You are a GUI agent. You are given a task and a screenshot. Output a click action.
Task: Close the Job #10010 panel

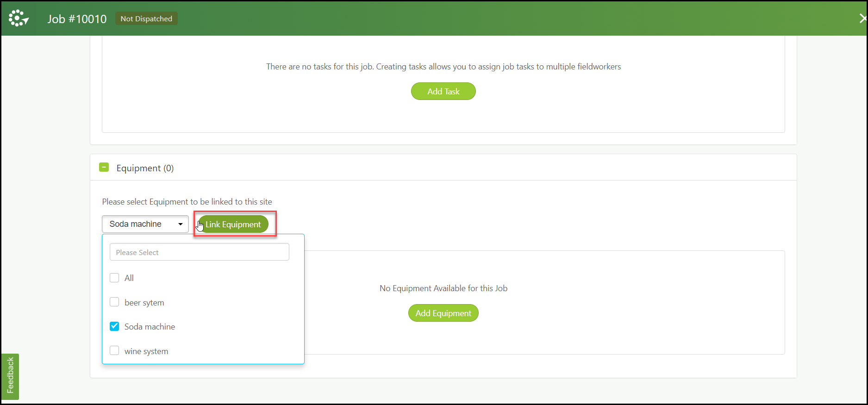pyautogui.click(x=862, y=19)
